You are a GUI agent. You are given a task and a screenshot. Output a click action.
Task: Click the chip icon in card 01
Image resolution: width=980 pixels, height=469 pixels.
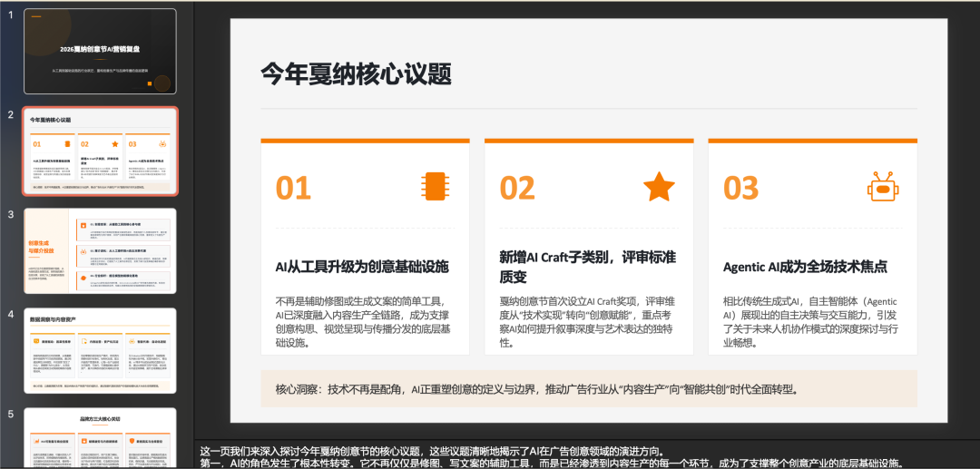coord(435,187)
